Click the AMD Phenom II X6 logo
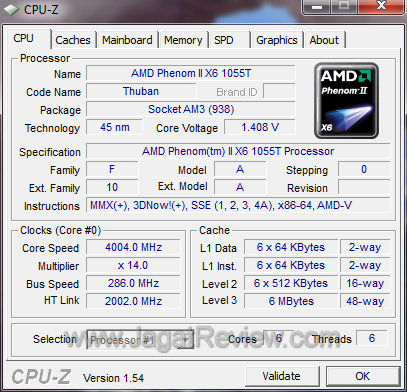This screenshot has height=392, width=407. coord(346,100)
